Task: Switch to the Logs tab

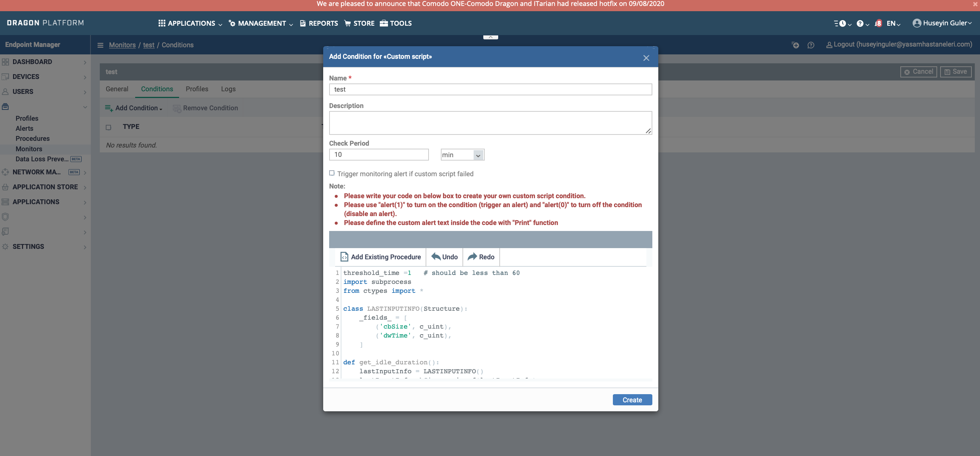Action: click(x=228, y=89)
